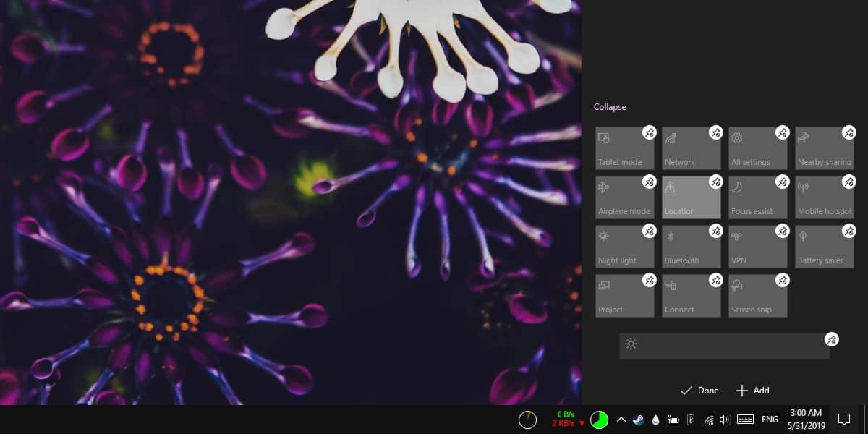Toggle the Bluetooth quick action tile
This screenshot has width=868, height=434.
pos(692,247)
